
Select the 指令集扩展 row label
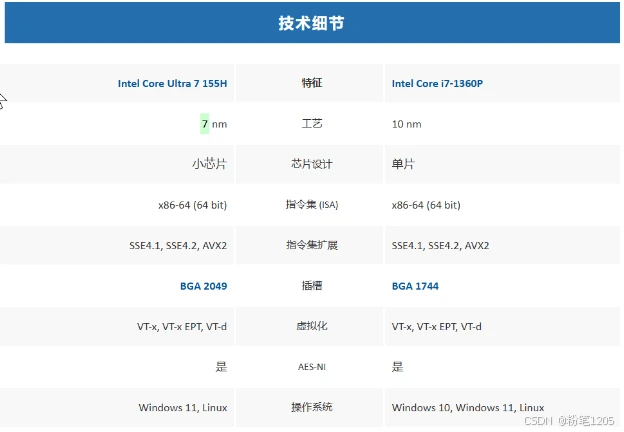pyautogui.click(x=312, y=245)
